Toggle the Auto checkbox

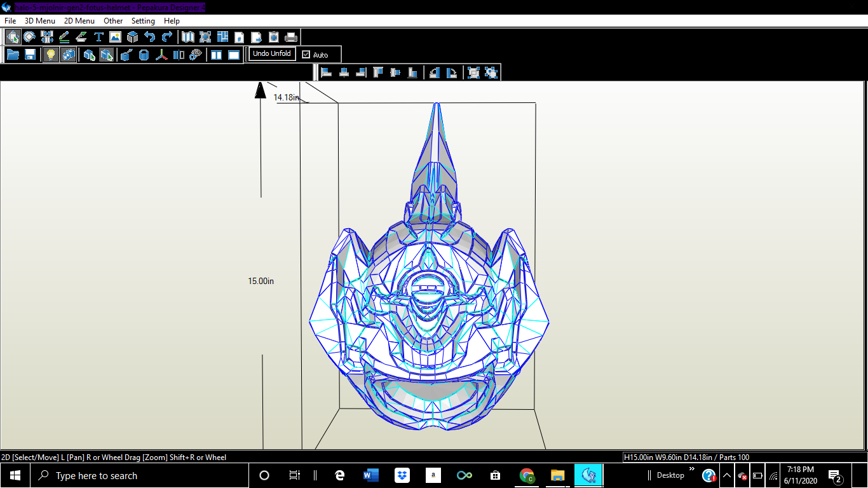(x=306, y=55)
